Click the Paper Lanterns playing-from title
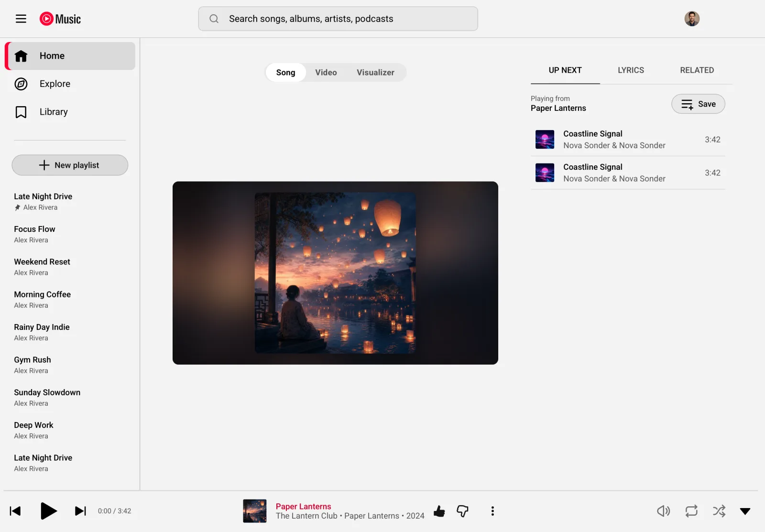This screenshot has width=765, height=532. tap(558, 108)
